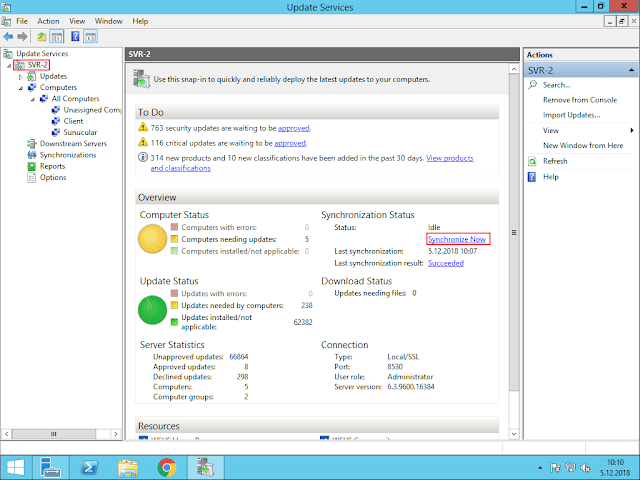
Task: Click the network tray icon
Action: 570,468
